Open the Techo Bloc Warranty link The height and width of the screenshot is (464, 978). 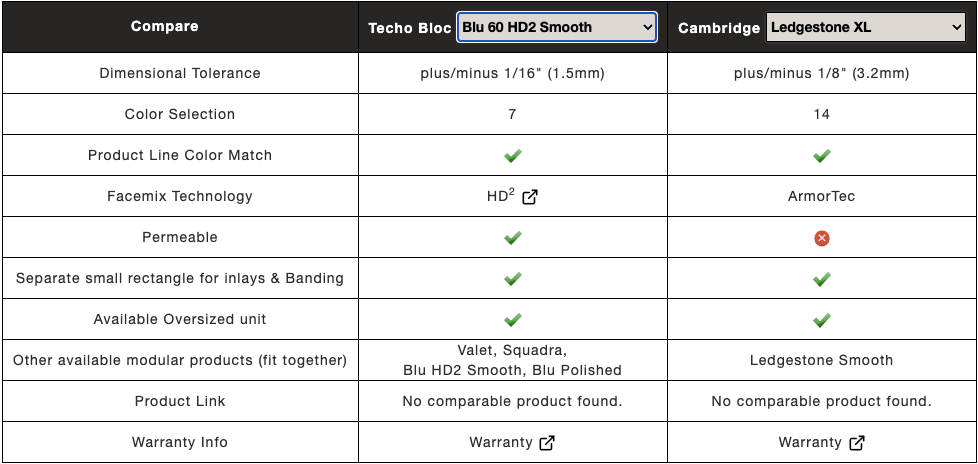[x=501, y=443]
